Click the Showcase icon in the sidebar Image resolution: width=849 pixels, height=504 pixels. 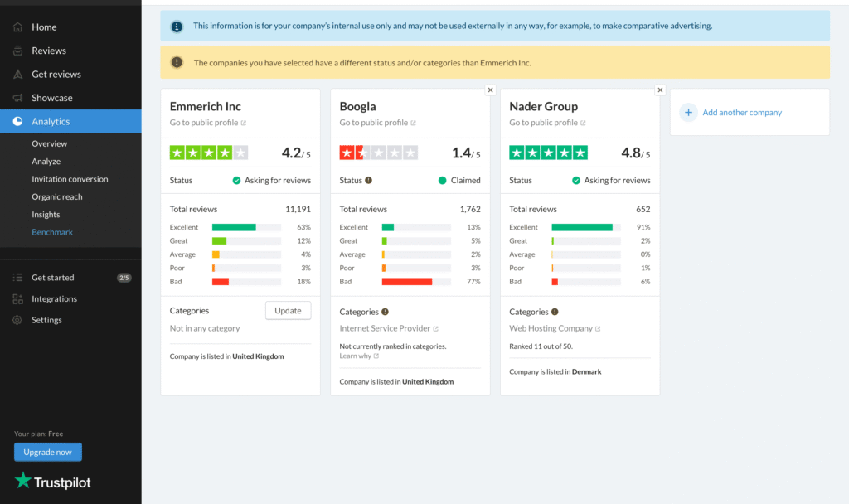[17, 97]
